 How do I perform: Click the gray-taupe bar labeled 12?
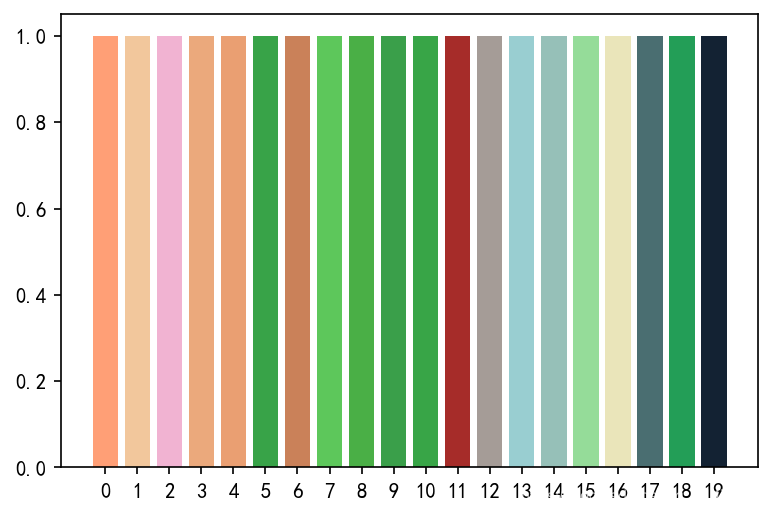(490, 251)
